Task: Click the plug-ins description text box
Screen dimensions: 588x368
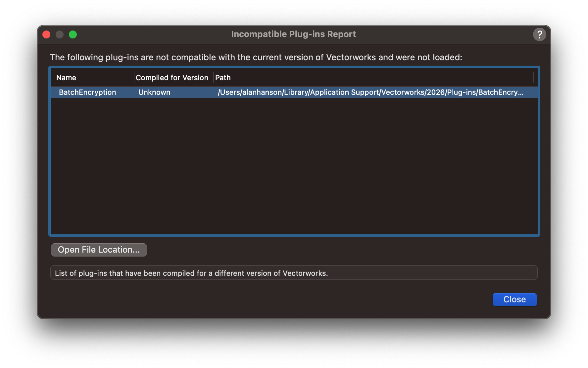Action: (293, 273)
